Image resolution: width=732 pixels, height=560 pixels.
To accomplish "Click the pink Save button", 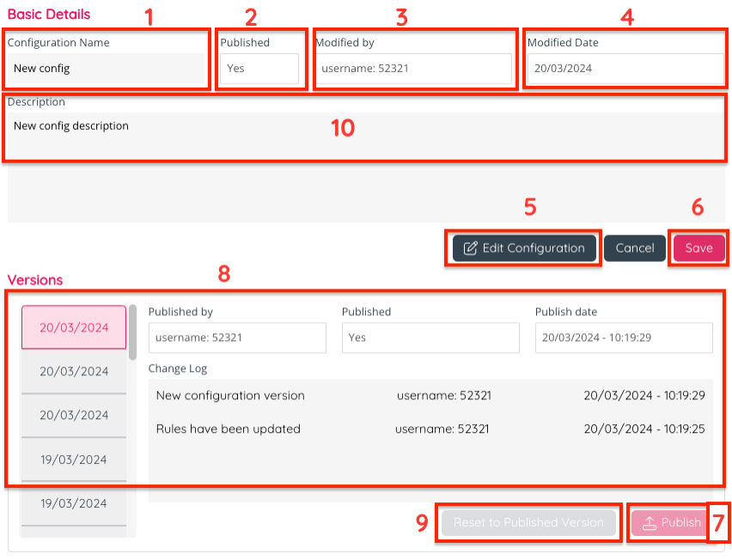I will [x=698, y=248].
